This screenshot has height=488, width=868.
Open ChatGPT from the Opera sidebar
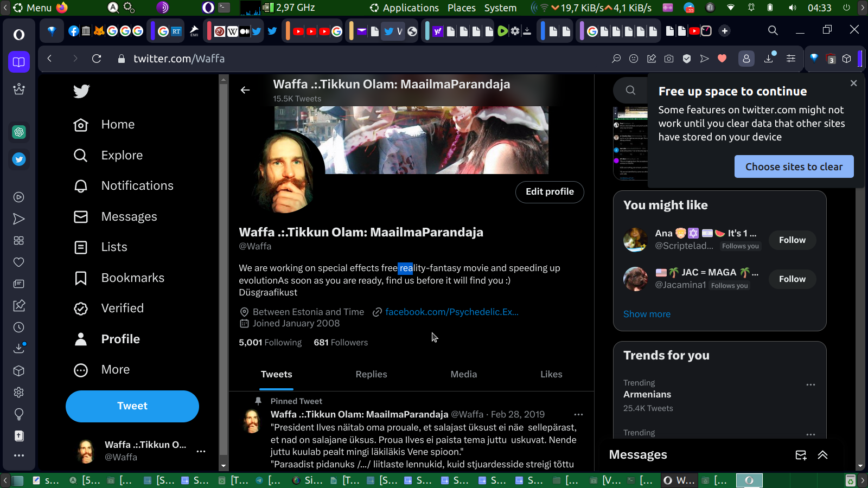19,132
